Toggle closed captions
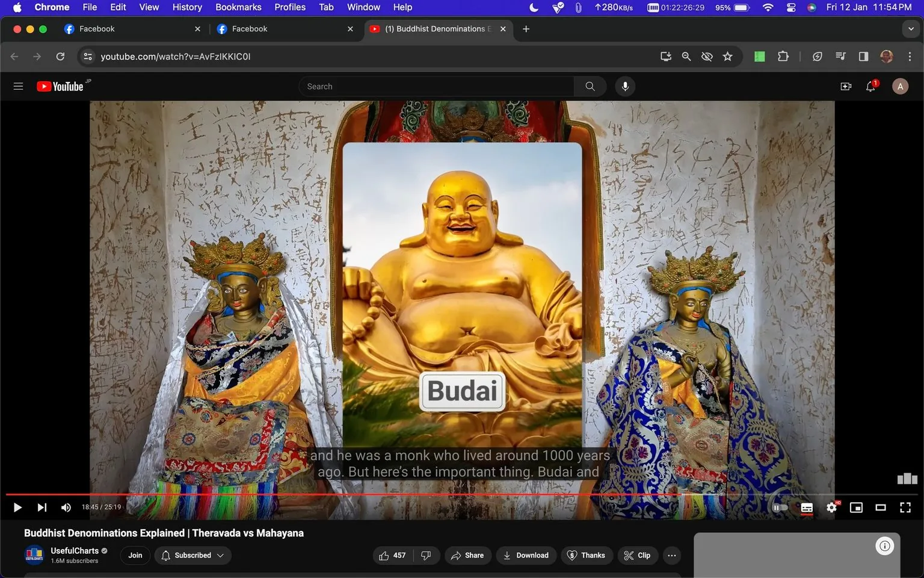 coord(807,507)
